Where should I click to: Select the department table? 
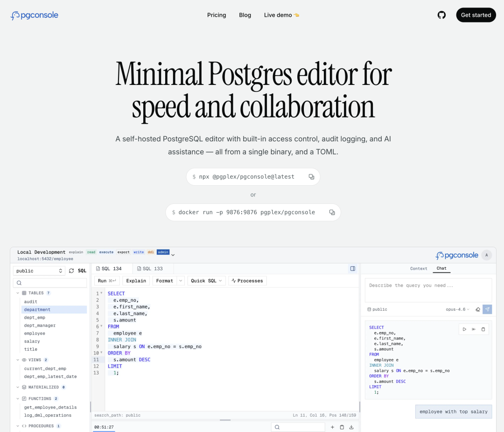[x=54, y=309]
